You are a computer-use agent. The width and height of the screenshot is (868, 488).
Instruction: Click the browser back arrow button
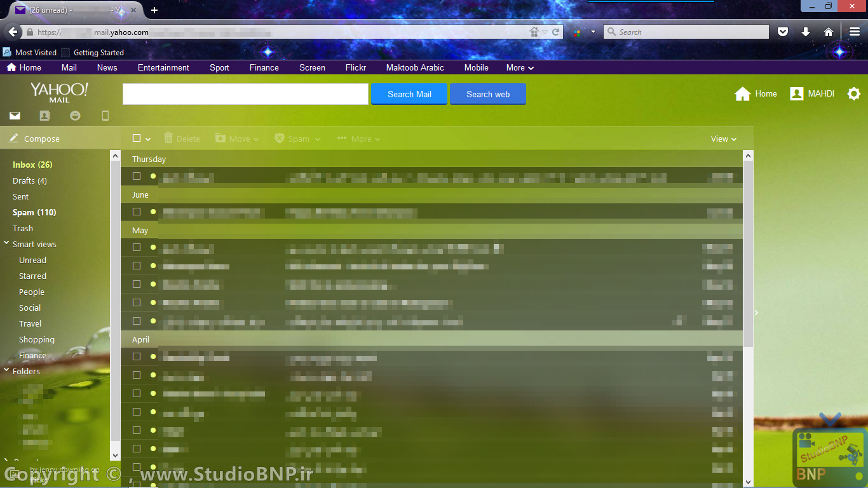(13, 32)
